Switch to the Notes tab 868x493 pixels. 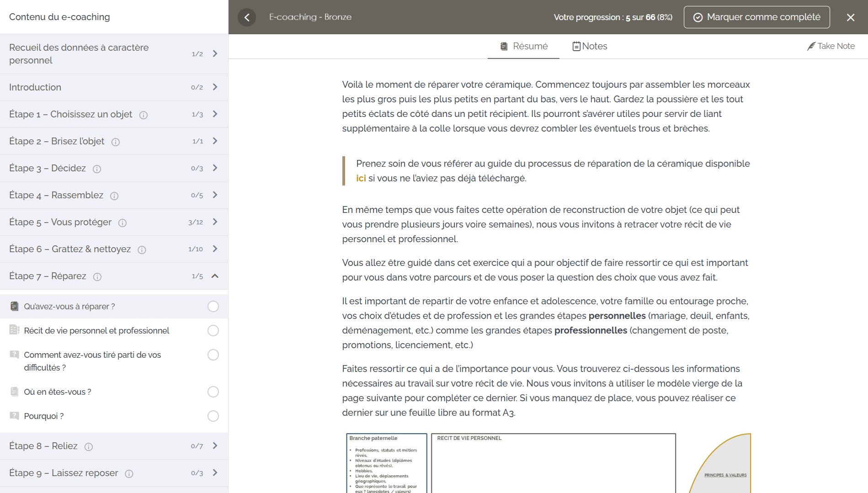click(x=590, y=46)
